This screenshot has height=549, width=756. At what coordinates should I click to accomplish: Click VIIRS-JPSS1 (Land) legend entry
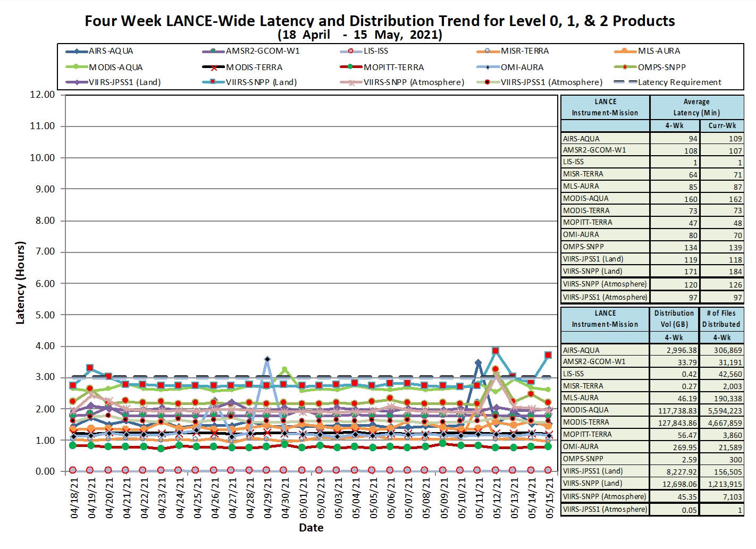click(113, 82)
